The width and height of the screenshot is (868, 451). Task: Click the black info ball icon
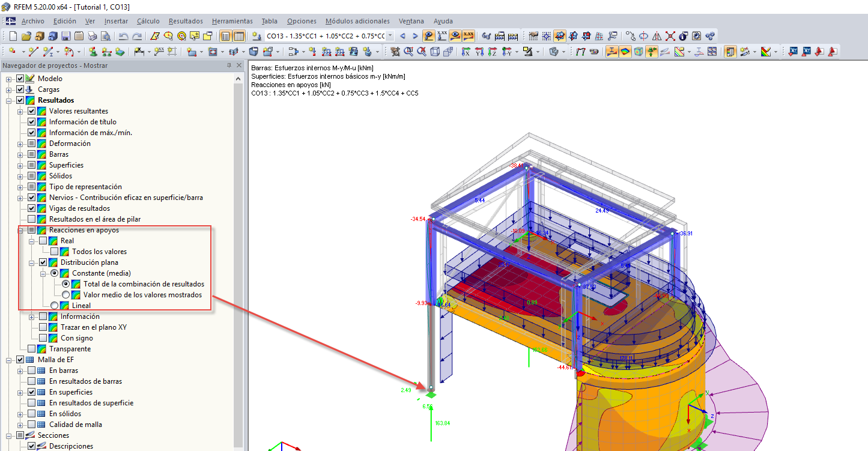(684, 36)
